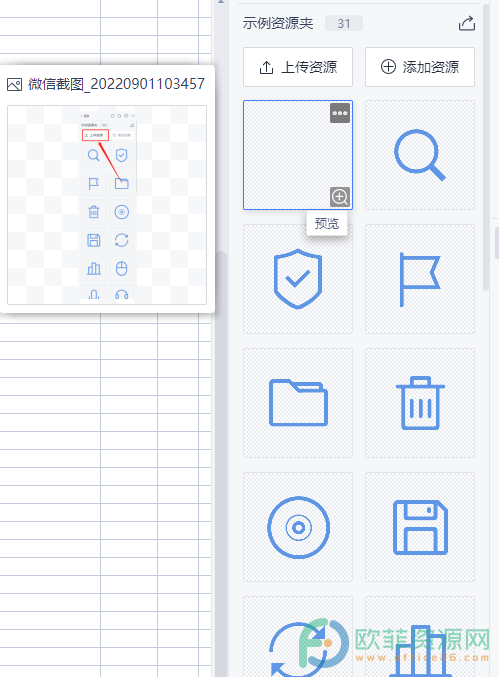Image resolution: width=499 pixels, height=677 pixels.
Task: Click the share/export icon next to 示例资源夹
Action: [x=467, y=23]
